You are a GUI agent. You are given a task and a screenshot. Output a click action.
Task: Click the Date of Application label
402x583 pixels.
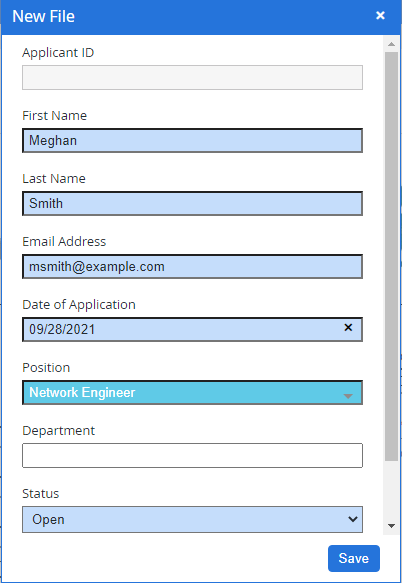pyautogui.click(x=79, y=305)
